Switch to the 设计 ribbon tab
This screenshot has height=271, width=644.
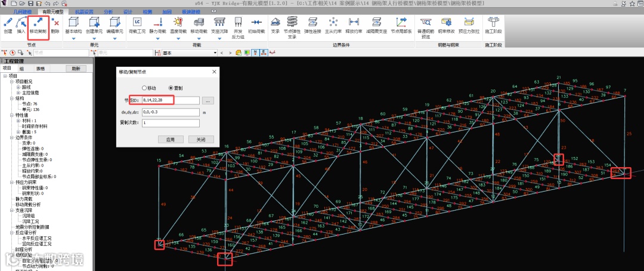click(x=128, y=12)
